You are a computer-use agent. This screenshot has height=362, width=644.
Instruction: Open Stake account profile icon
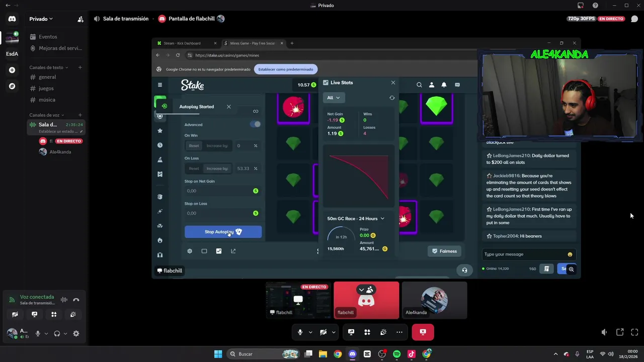tap(431, 85)
